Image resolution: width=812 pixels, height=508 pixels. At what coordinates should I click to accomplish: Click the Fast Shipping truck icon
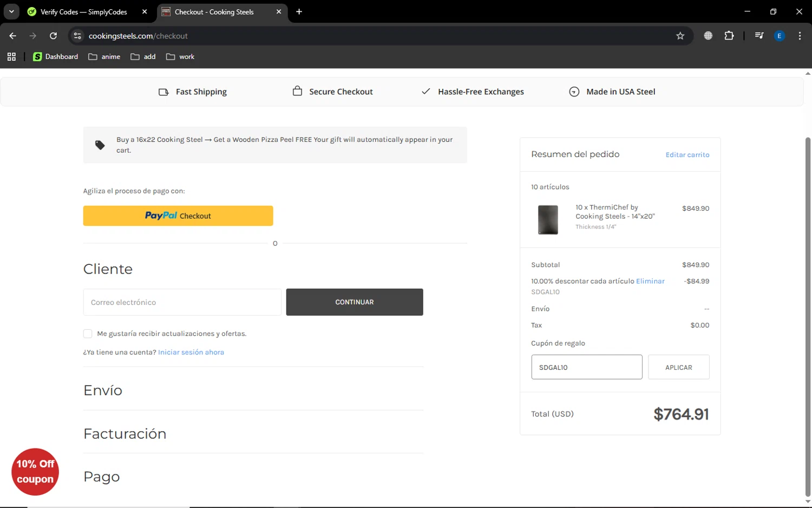pos(163,92)
